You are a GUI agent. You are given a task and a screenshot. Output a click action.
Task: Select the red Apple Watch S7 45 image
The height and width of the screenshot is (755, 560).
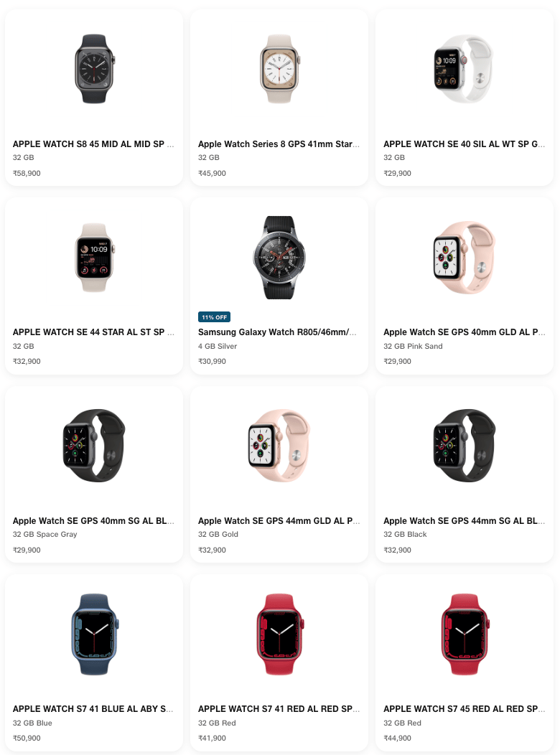[465, 634]
